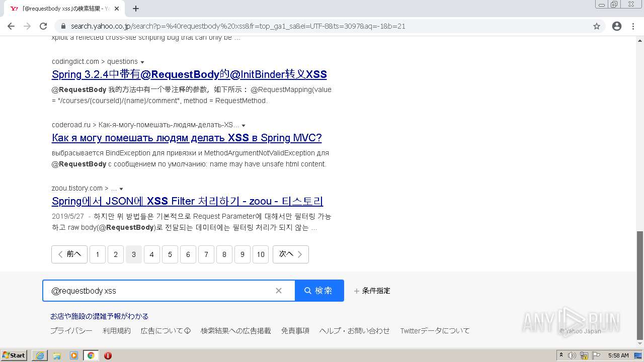Viewport: 644px width, 362px height.
Task: Open 条件指定 advanced search options
Action: pos(372,291)
